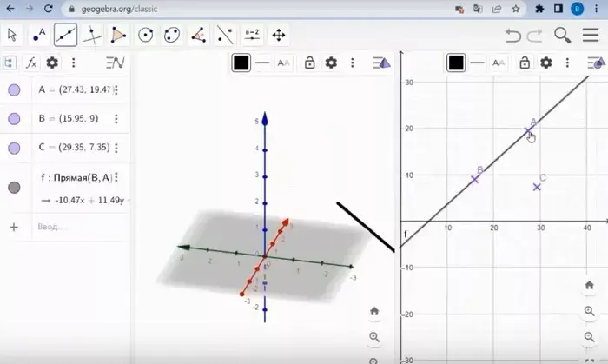Select the Reflect about Line tool
Screen dimensions: 608x364
click(225, 36)
